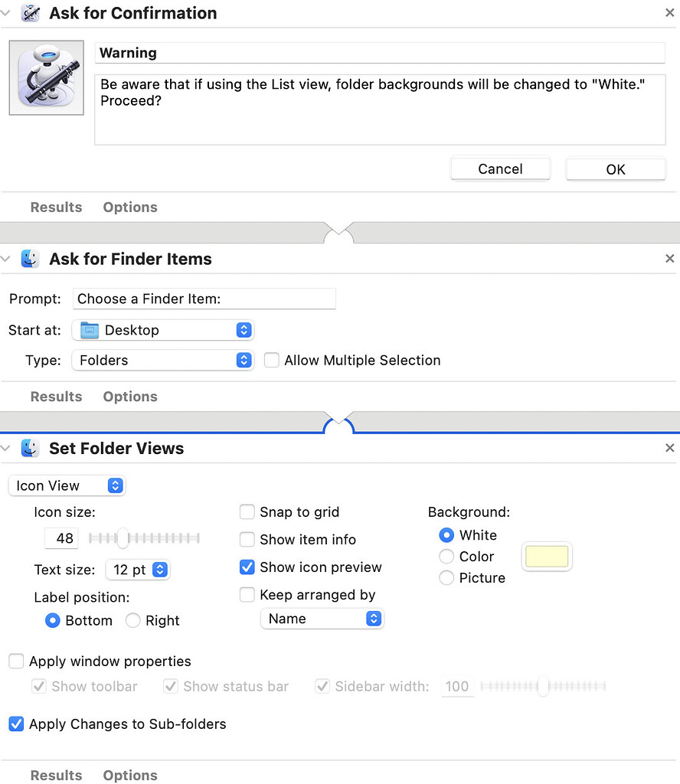The image size is (680, 784).
Task: Select Color as the background option
Action: [x=446, y=557]
